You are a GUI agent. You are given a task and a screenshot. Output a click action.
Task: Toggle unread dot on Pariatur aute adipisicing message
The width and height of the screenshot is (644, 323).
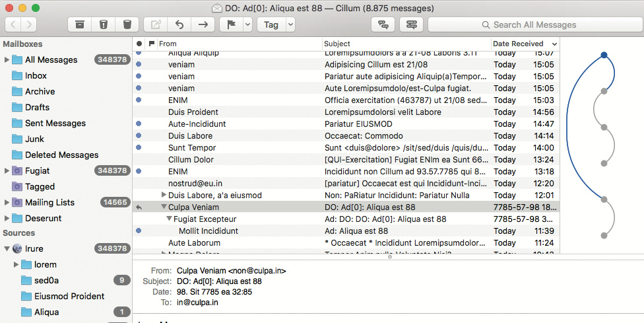[x=139, y=76]
